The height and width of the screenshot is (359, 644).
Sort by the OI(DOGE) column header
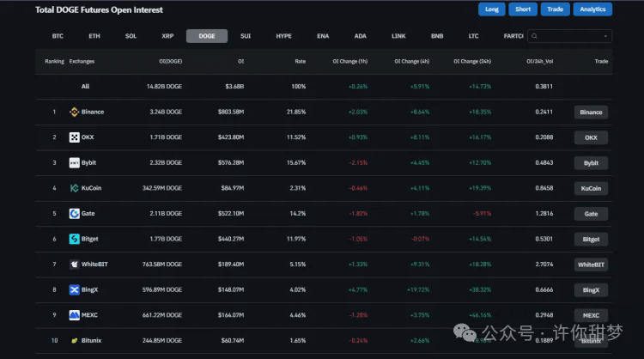point(171,61)
